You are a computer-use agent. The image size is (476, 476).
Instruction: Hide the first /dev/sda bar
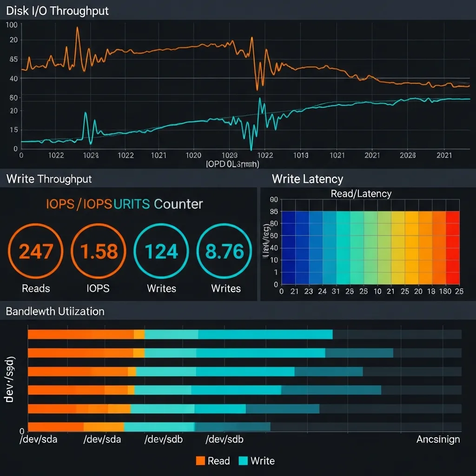[x=139, y=334]
